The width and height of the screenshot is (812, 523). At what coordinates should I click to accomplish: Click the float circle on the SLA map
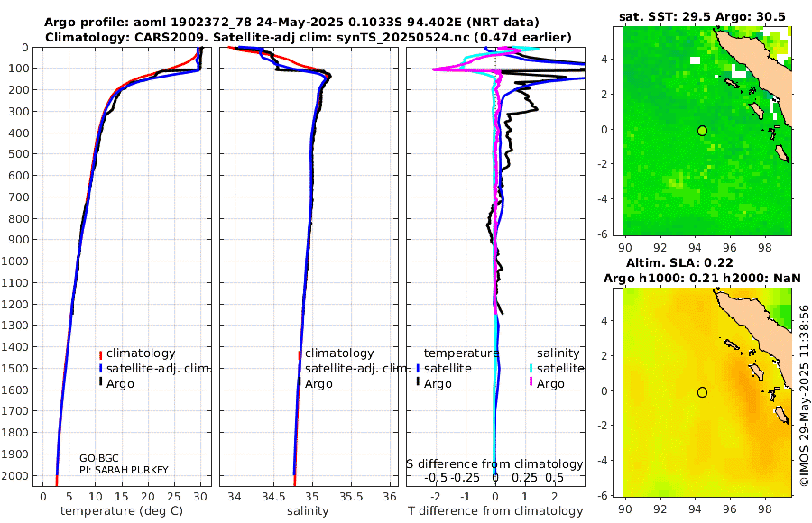702,392
